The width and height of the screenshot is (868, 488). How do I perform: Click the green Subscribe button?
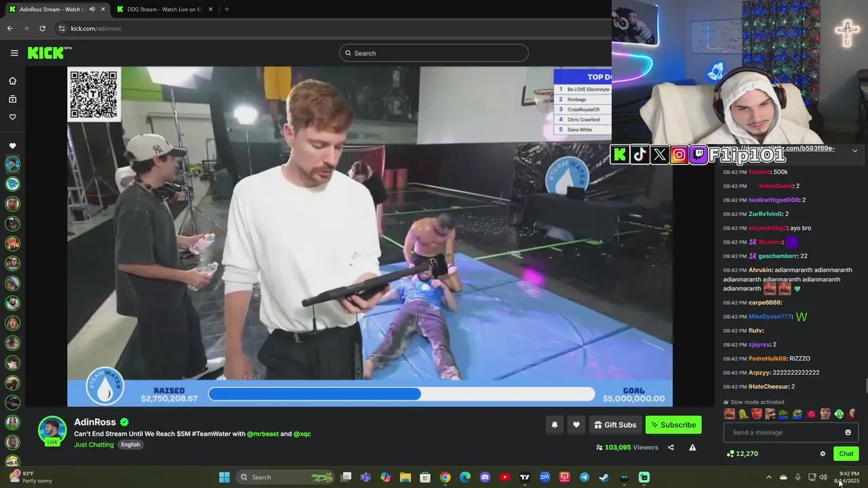coord(673,425)
